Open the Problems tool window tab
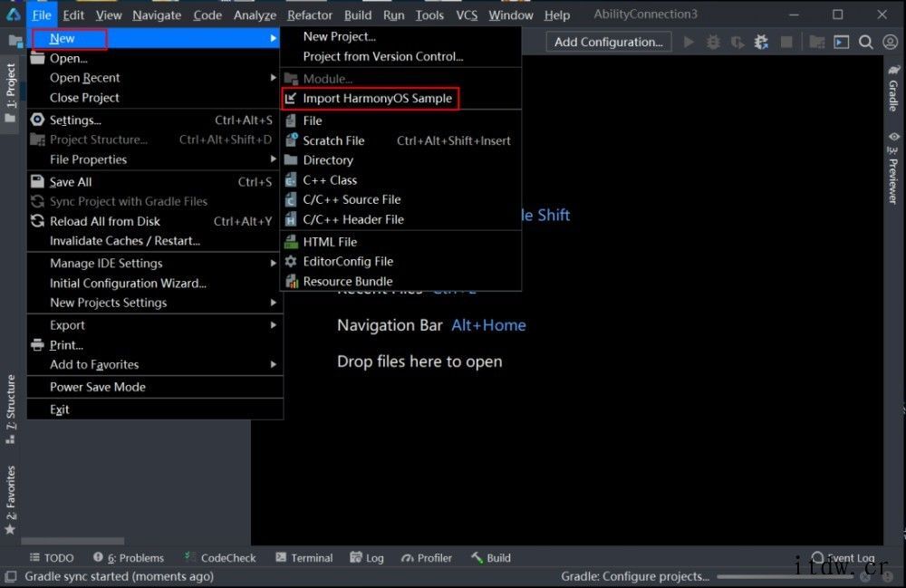The image size is (906, 588). coord(129,558)
